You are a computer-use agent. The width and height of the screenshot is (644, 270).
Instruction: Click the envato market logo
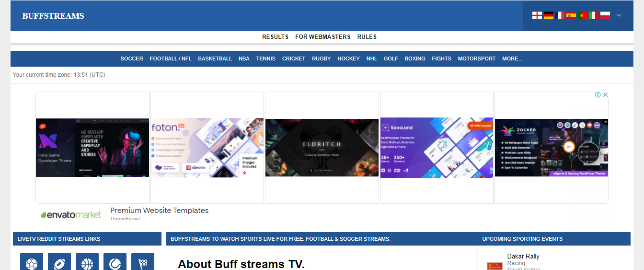click(71, 215)
